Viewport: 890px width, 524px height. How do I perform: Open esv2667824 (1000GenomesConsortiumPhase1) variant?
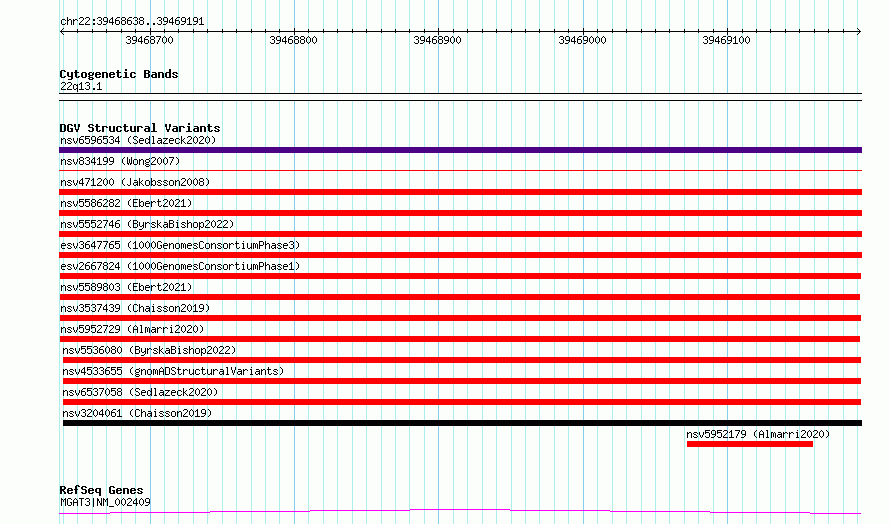[180, 266]
